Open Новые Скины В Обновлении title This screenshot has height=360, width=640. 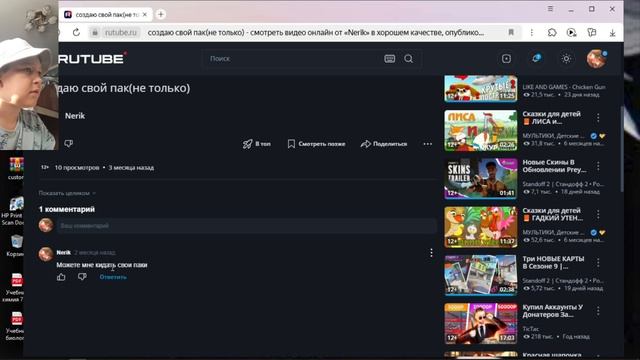(x=554, y=166)
